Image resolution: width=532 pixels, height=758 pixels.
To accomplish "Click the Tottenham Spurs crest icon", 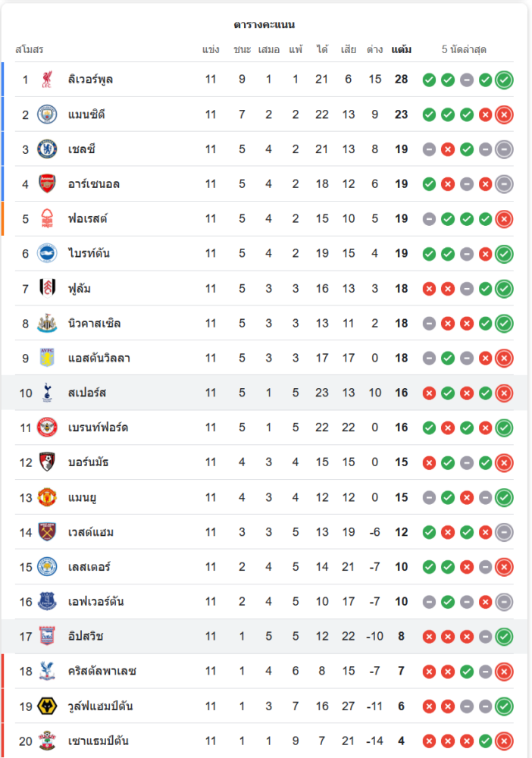I will pyautogui.click(x=47, y=393).
